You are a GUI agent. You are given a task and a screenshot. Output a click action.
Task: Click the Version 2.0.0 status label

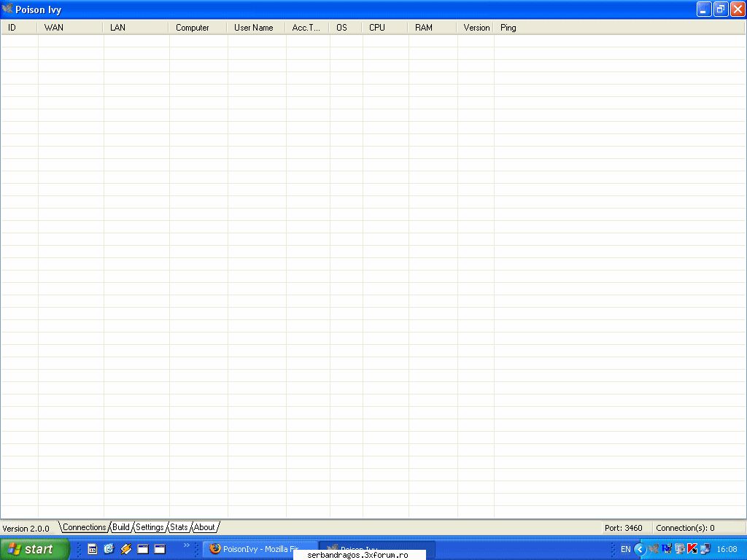[x=26, y=529]
